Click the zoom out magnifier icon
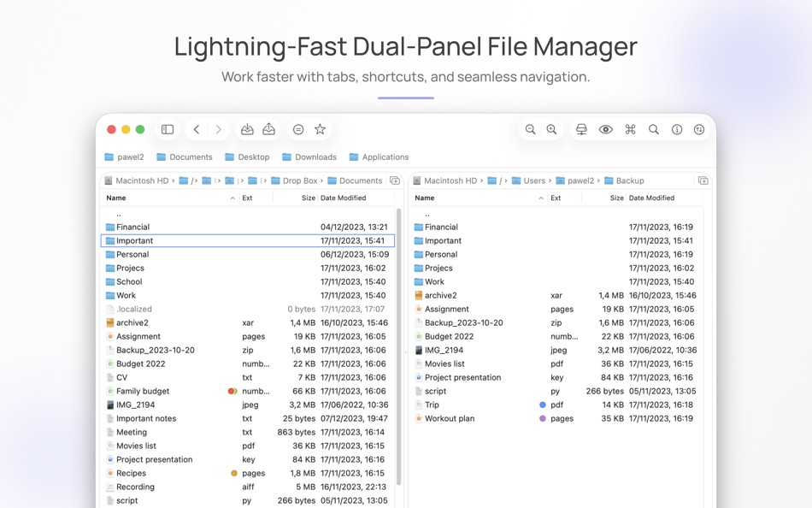This screenshot has width=812, height=508. 530,130
